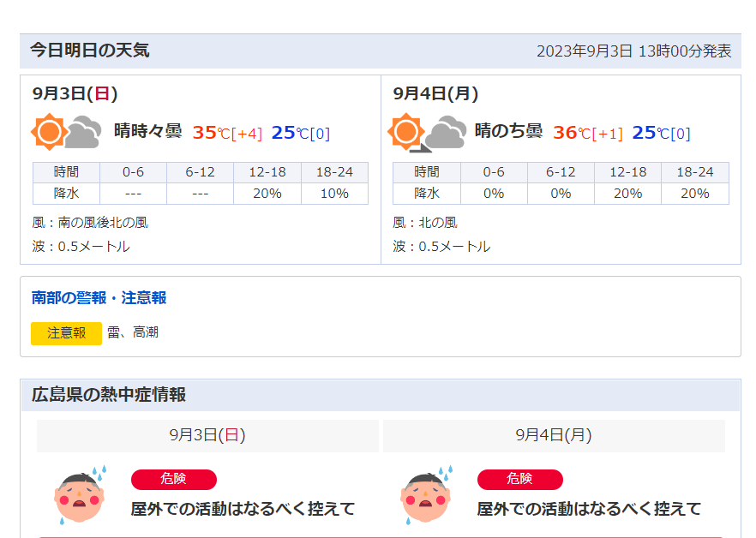Click the 25℃[0] low temperature for 9月4日
Screen dimensions: 756x538
[662, 133]
